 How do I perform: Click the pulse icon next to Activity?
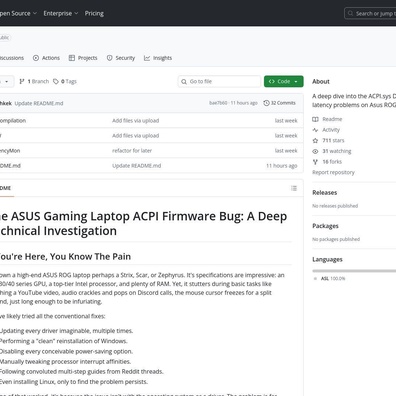(x=315, y=130)
